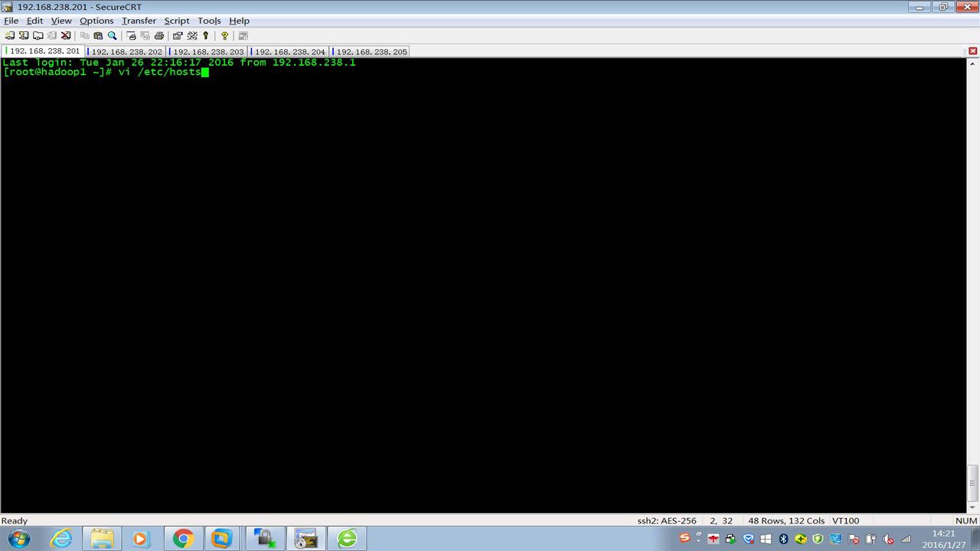Switch to the 192.168.238.202 session tab
This screenshot has height=551, width=980.
click(x=126, y=52)
